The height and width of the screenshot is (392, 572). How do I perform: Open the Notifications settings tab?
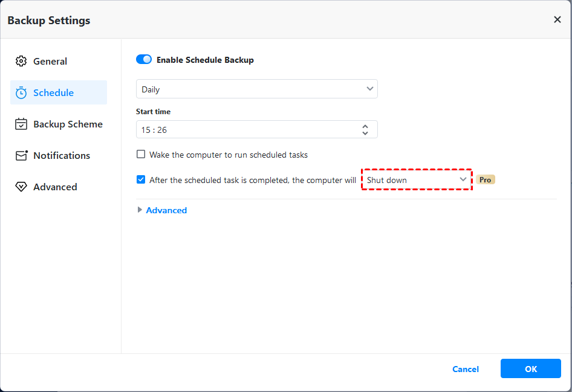click(x=61, y=156)
